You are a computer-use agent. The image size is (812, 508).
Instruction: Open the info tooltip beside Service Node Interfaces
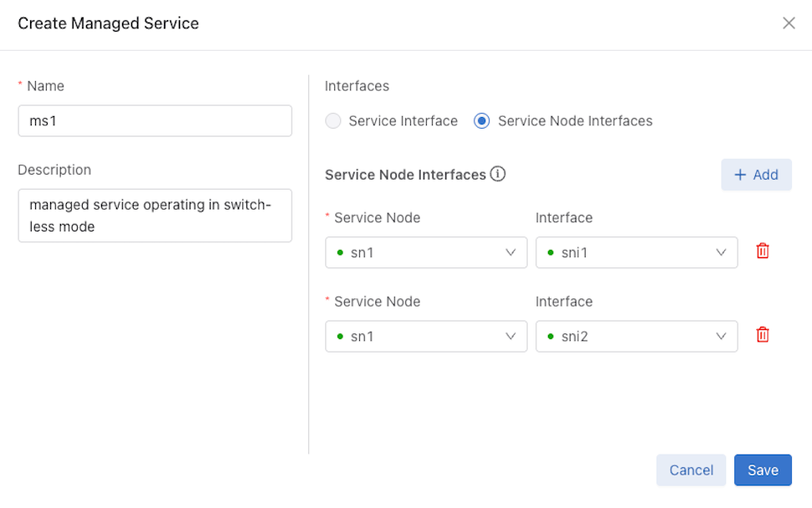click(x=498, y=174)
